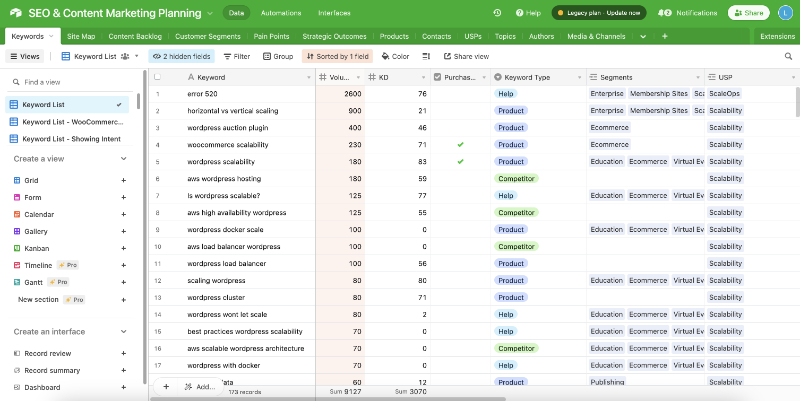The image size is (800, 401).
Task: Click the Share button
Action: [748, 13]
